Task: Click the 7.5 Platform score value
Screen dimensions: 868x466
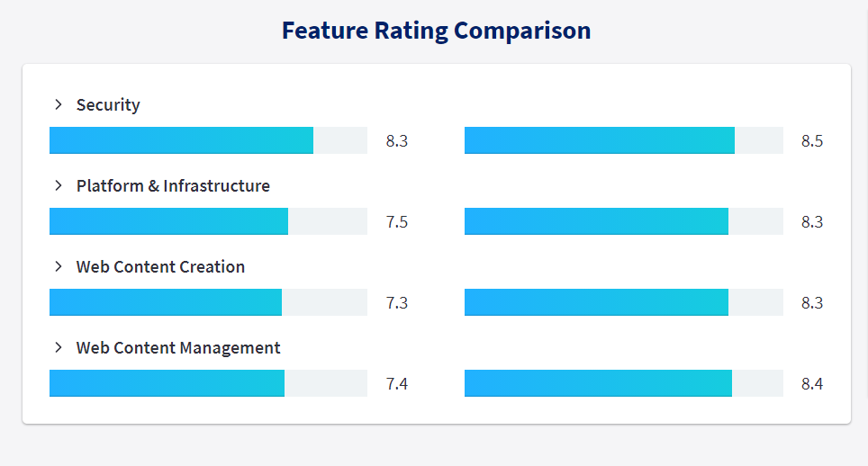Action: (x=397, y=221)
